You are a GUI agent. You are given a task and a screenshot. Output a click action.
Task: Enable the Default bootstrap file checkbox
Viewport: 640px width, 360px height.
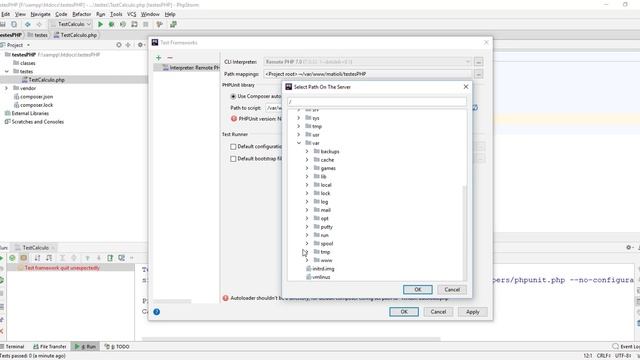tap(233, 159)
